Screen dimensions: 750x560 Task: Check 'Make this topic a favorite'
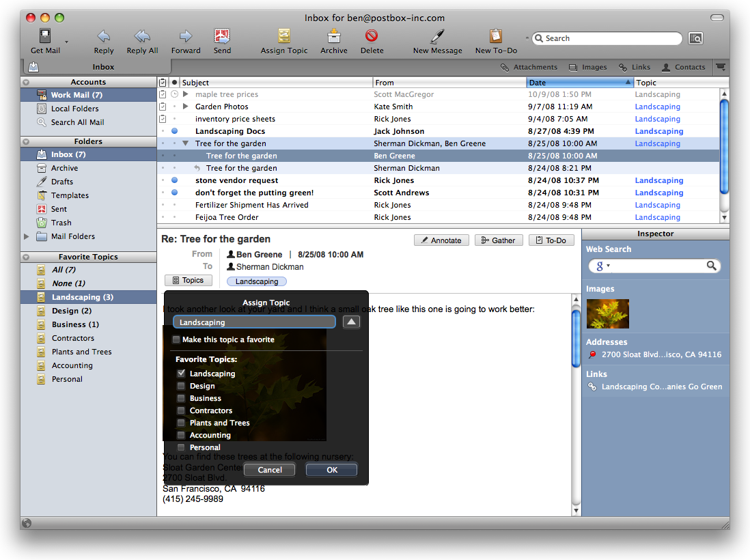[176, 339]
